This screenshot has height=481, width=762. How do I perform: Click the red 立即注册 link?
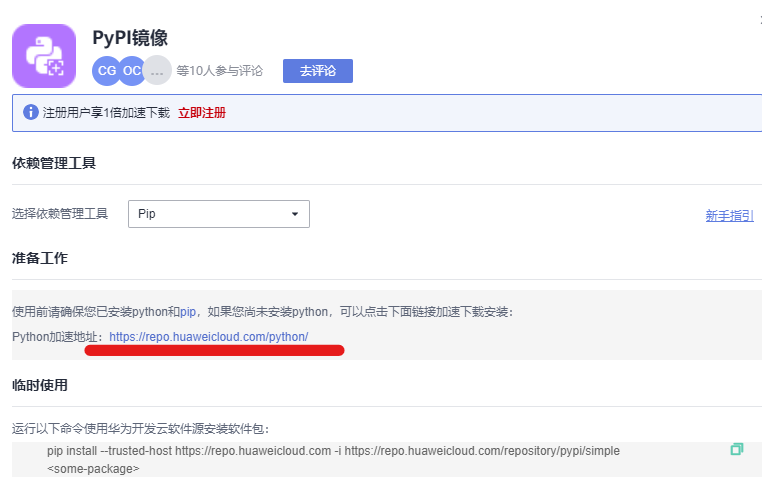[202, 113]
